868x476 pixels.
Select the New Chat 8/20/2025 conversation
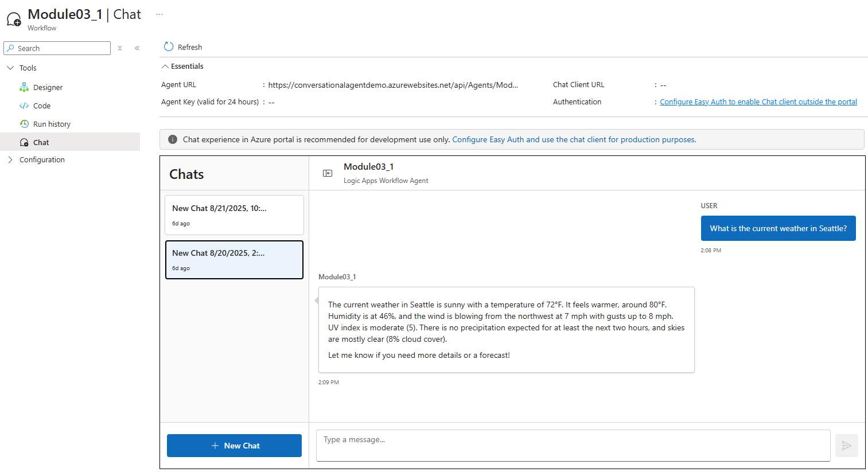pos(234,259)
